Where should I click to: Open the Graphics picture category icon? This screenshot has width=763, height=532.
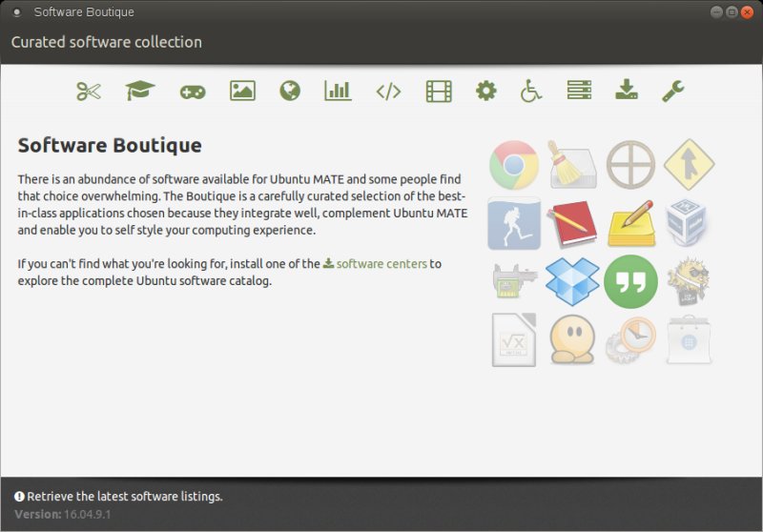coord(242,92)
